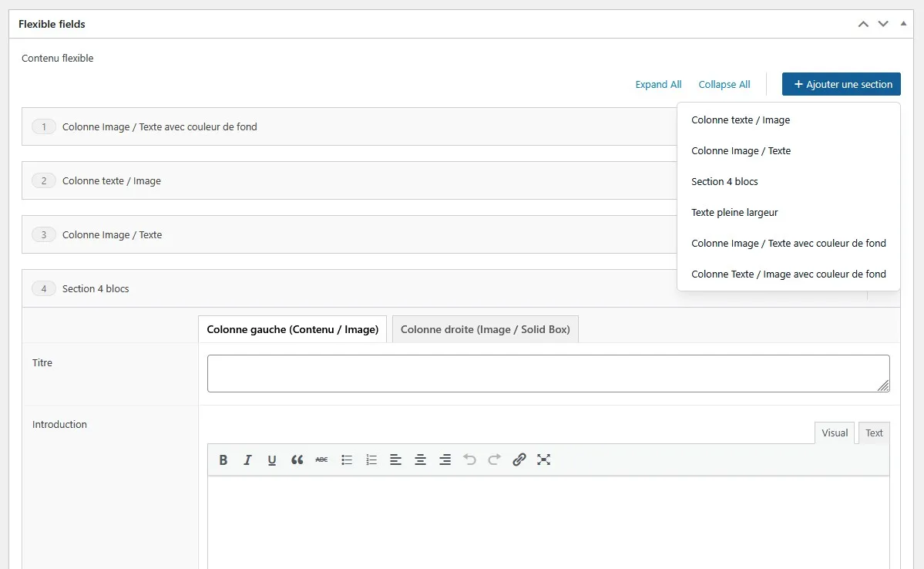Pick Colonne Image / Texte avec couleur de fond in menu
Screen dimensions: 924x569
(788, 244)
